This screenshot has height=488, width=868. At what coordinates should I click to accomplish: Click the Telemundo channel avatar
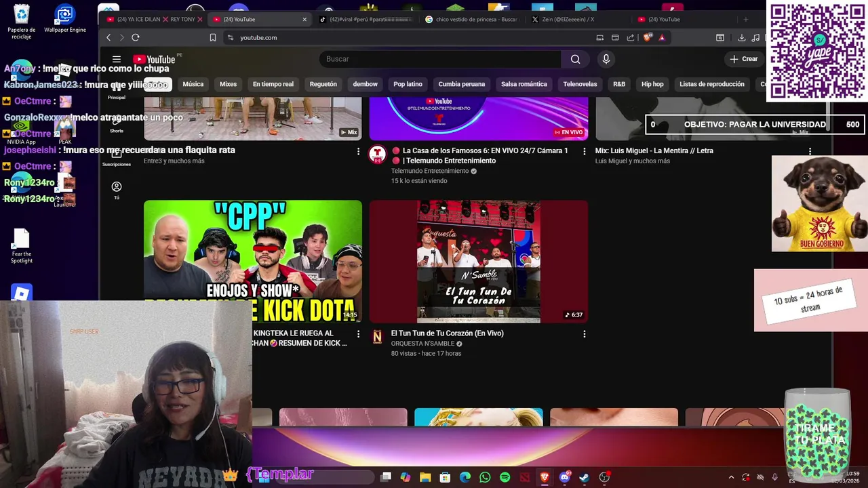(x=377, y=155)
